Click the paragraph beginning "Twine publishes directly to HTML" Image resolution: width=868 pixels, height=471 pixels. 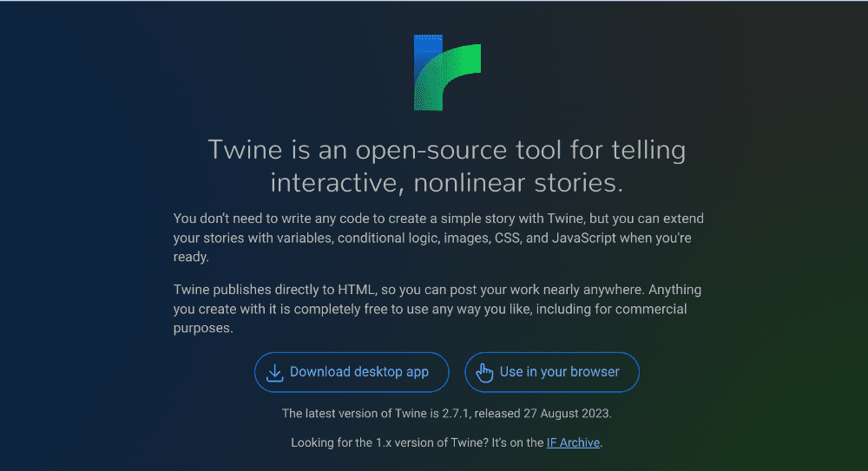(x=437, y=309)
